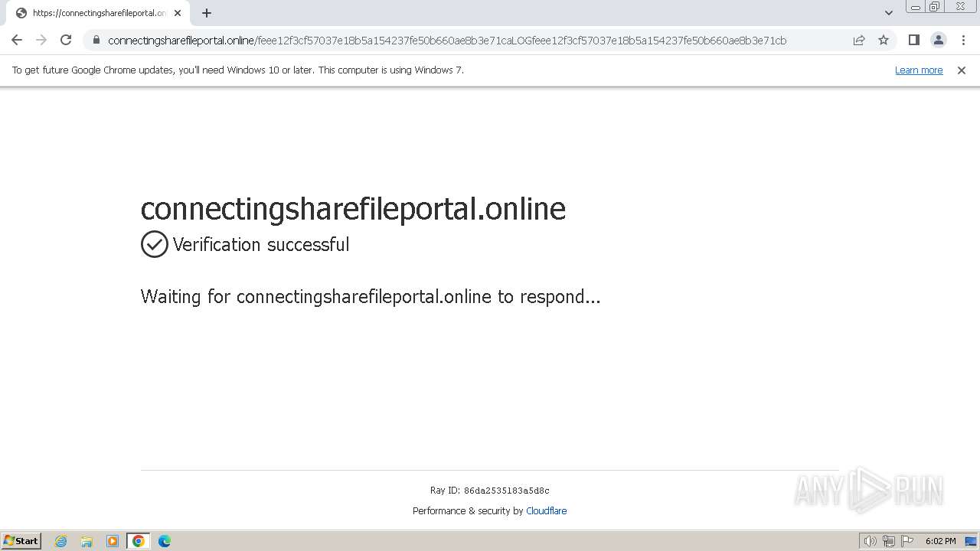Open the Windows Start menu
The height and width of the screenshot is (551, 980).
coord(21,540)
